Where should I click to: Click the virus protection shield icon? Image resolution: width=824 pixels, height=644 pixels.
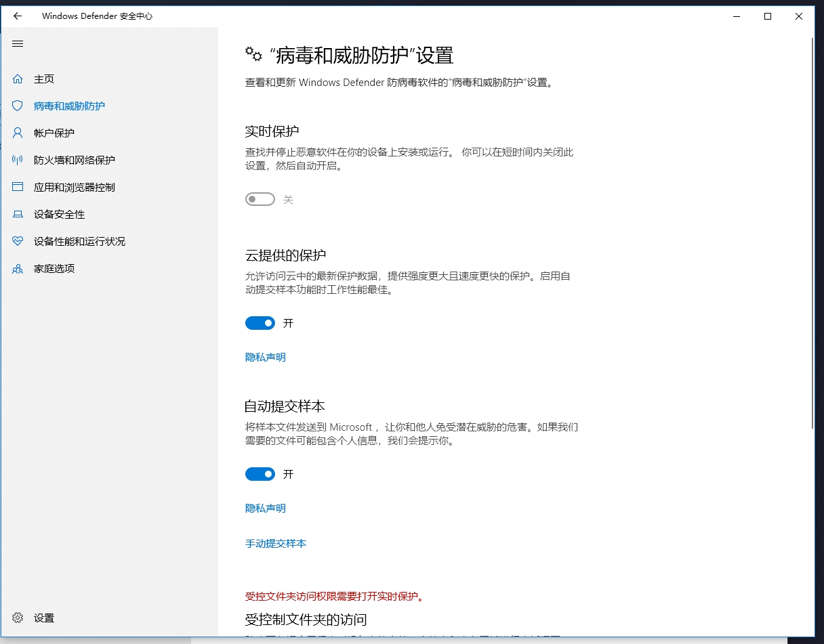tap(18, 106)
